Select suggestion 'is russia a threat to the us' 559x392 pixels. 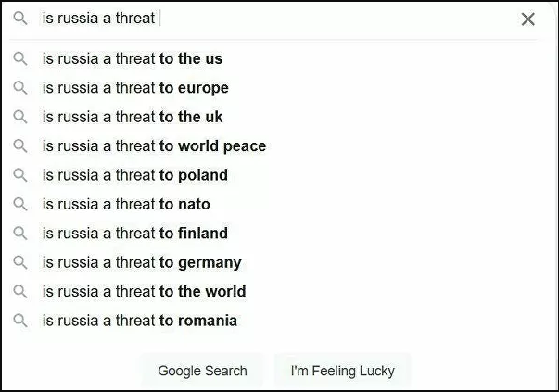(273, 58)
